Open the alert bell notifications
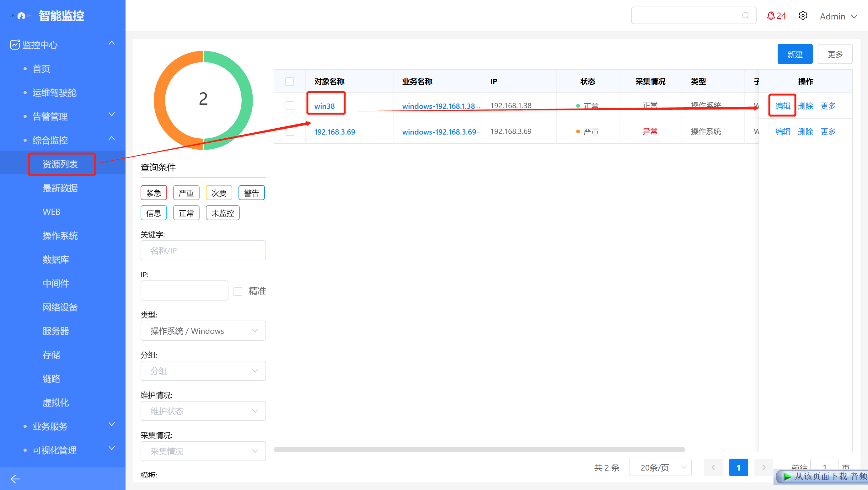This screenshot has height=490, width=868. coord(776,16)
